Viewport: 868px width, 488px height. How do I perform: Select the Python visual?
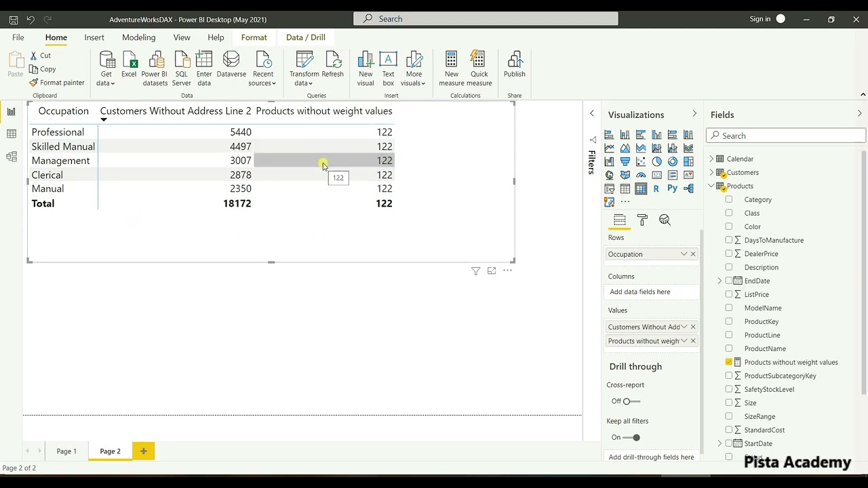tap(673, 188)
